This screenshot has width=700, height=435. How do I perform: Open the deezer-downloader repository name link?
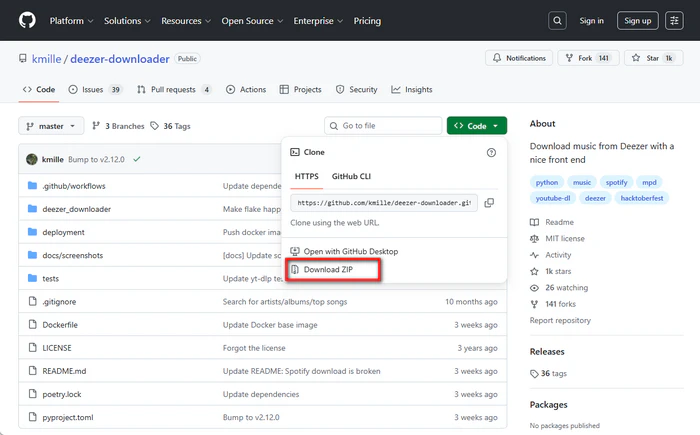pyautogui.click(x=120, y=59)
